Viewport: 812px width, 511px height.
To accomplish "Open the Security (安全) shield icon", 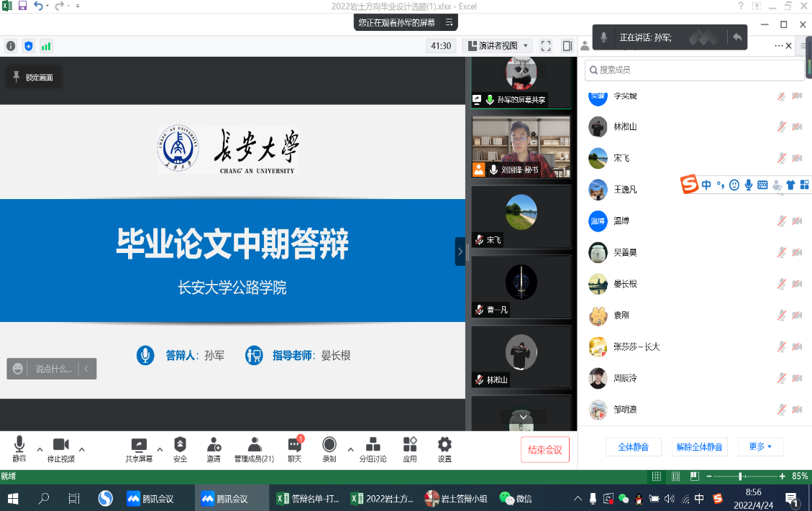I will (180, 445).
